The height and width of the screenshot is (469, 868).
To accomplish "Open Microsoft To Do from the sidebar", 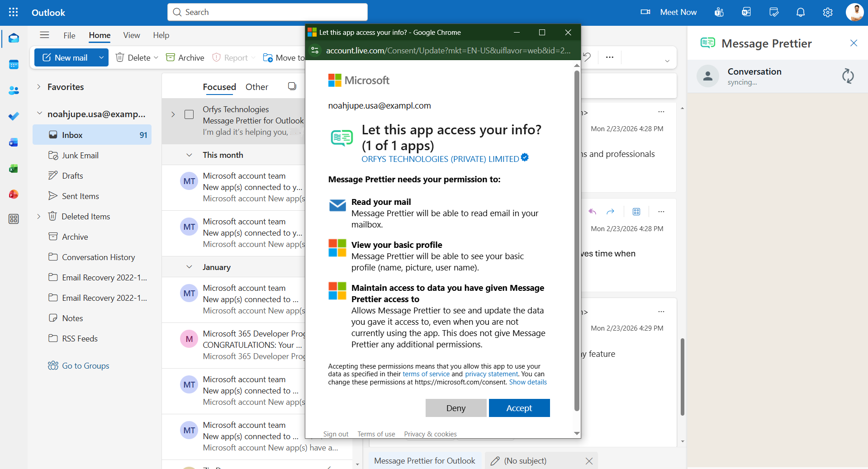I will 14,116.
